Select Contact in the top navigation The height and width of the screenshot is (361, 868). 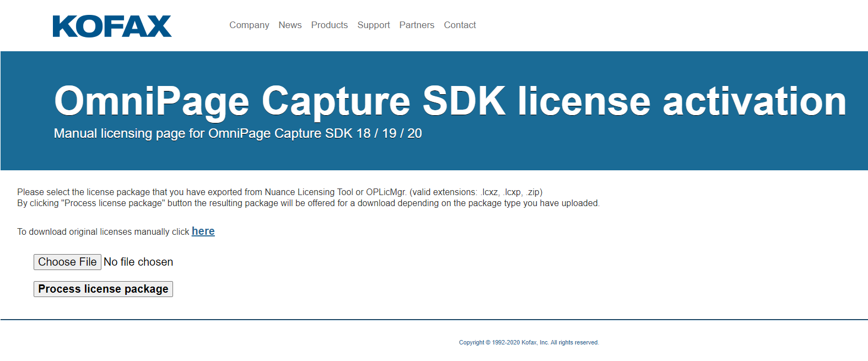(460, 25)
